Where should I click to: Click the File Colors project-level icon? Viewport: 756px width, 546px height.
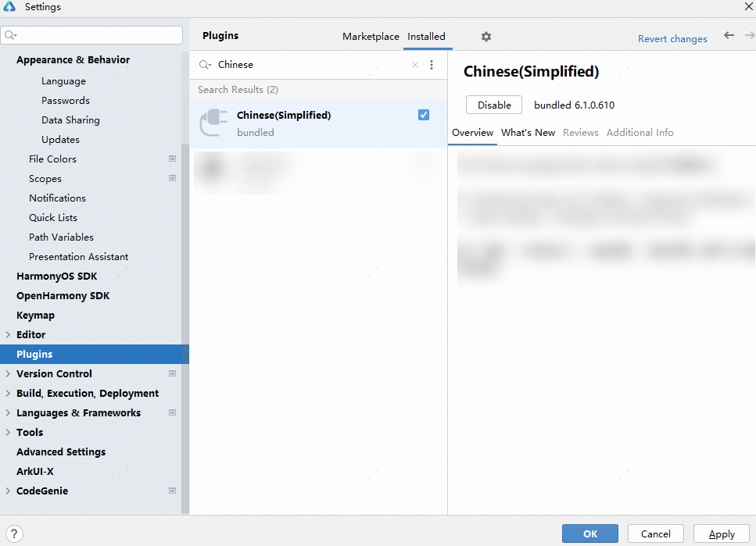point(172,159)
